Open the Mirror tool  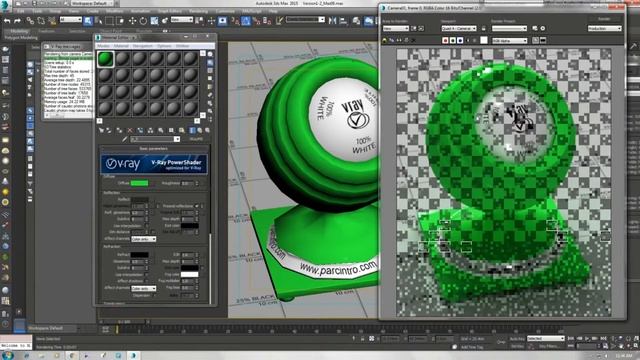click(333, 20)
